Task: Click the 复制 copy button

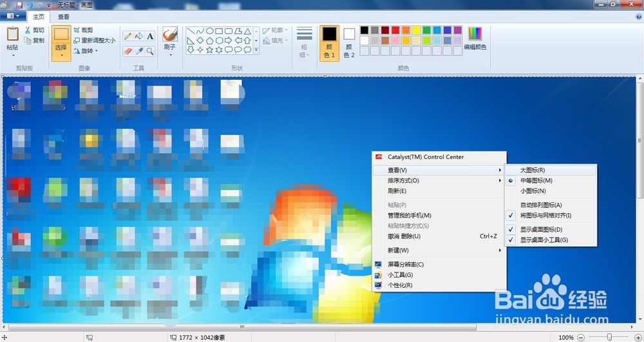Action: pyautogui.click(x=35, y=40)
